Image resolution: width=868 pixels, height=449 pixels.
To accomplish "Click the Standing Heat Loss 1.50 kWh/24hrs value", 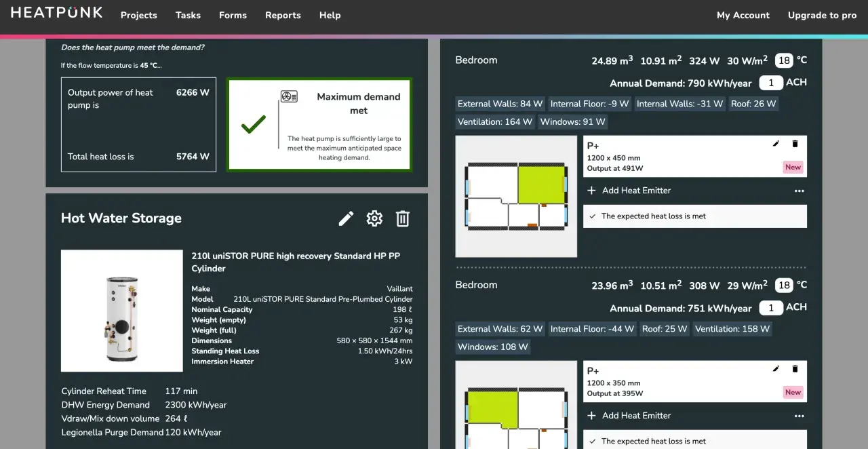I will pyautogui.click(x=385, y=351).
